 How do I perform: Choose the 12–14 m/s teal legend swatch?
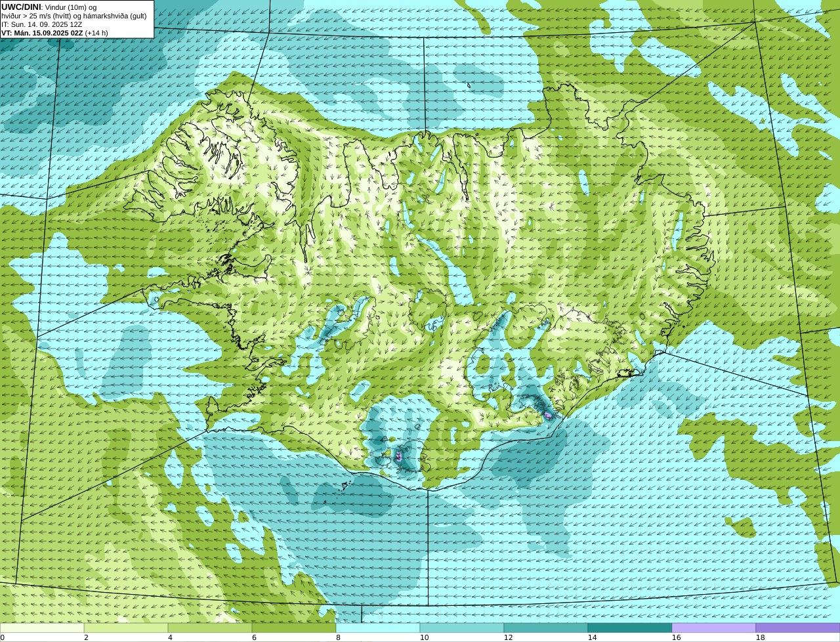point(546,628)
